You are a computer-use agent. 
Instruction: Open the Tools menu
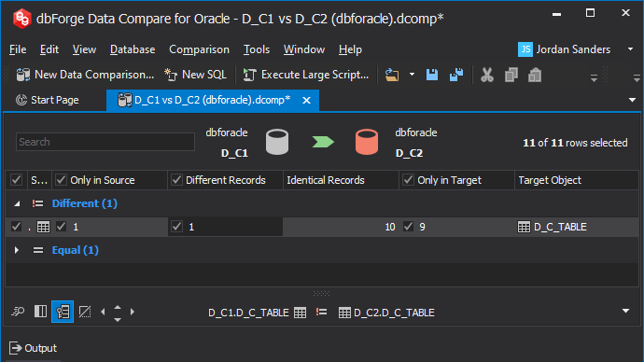257,49
